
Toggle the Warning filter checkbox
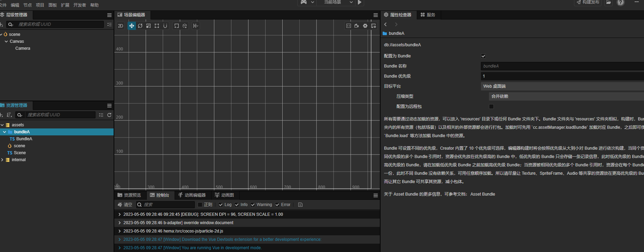[253, 205]
